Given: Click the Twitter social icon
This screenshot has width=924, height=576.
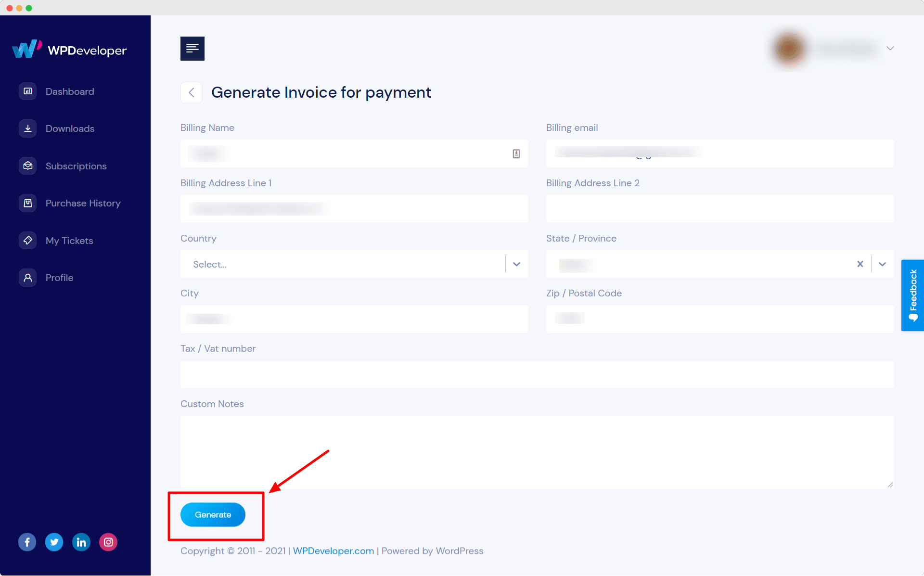Looking at the screenshot, I should [x=53, y=542].
